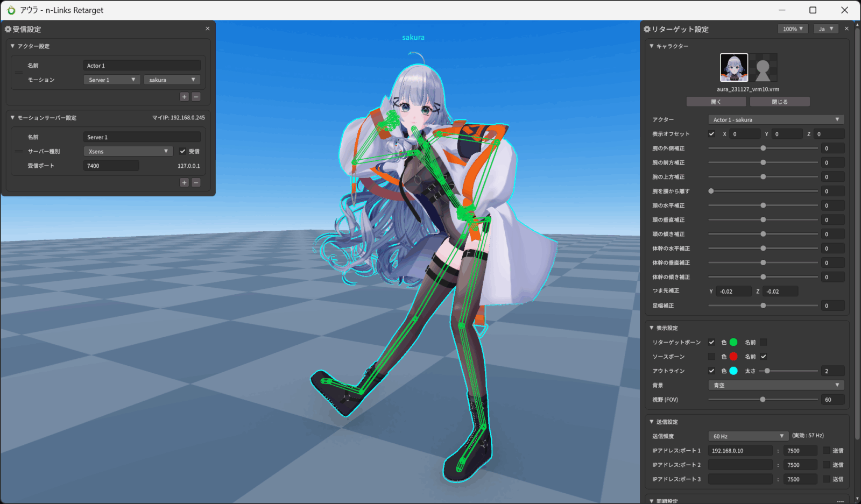The width and height of the screenshot is (861, 504).
Task: Toggle the 表示オフセット checkbox
Action: click(711, 134)
